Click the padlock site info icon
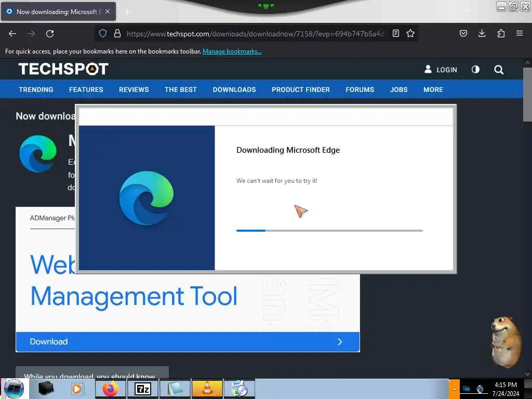This screenshot has width=532, height=399. (117, 33)
